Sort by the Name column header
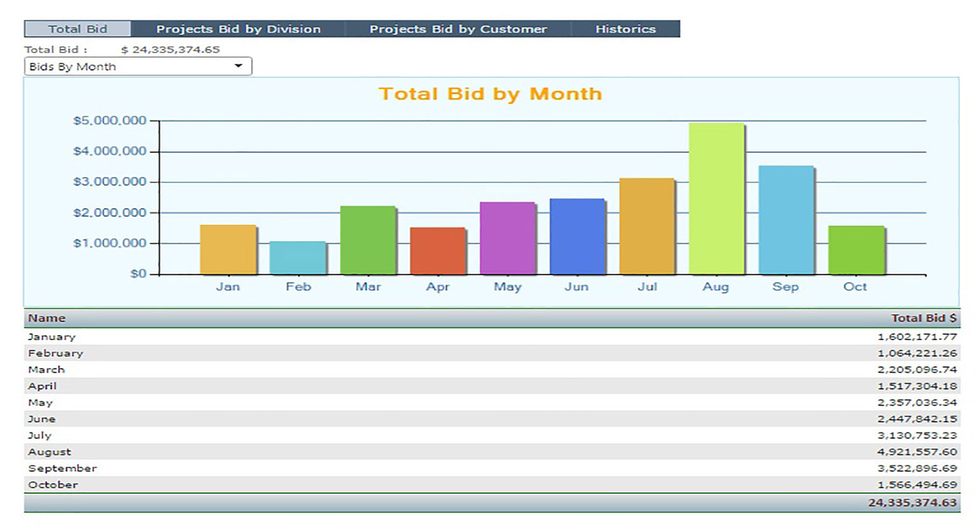 [x=47, y=318]
